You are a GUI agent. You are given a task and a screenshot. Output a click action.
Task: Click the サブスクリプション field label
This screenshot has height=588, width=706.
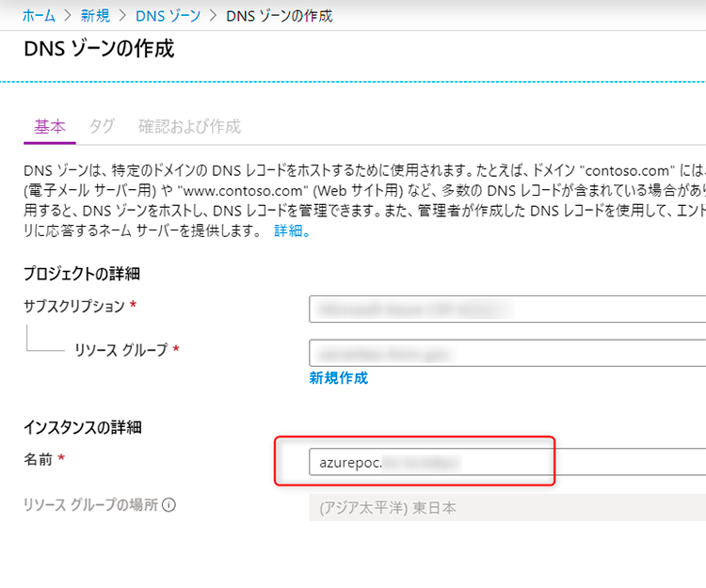coord(73,307)
